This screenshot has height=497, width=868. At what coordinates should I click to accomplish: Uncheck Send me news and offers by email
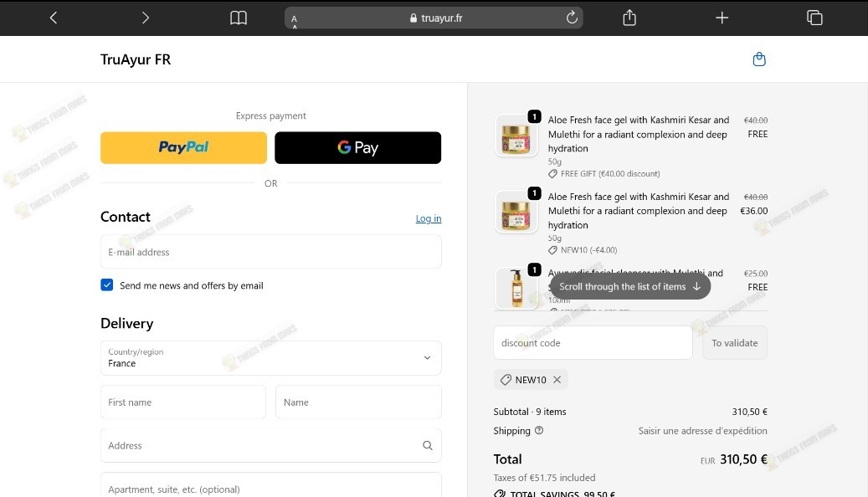tap(107, 285)
